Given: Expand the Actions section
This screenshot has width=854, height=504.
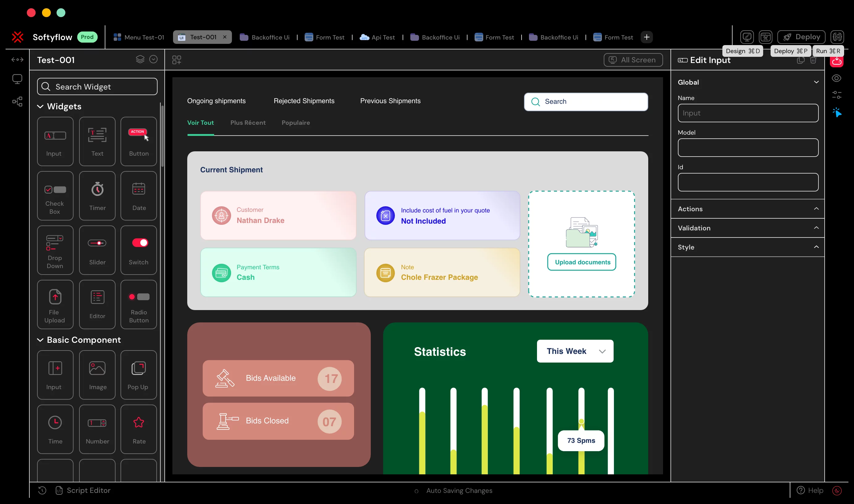Looking at the screenshot, I should (816, 208).
